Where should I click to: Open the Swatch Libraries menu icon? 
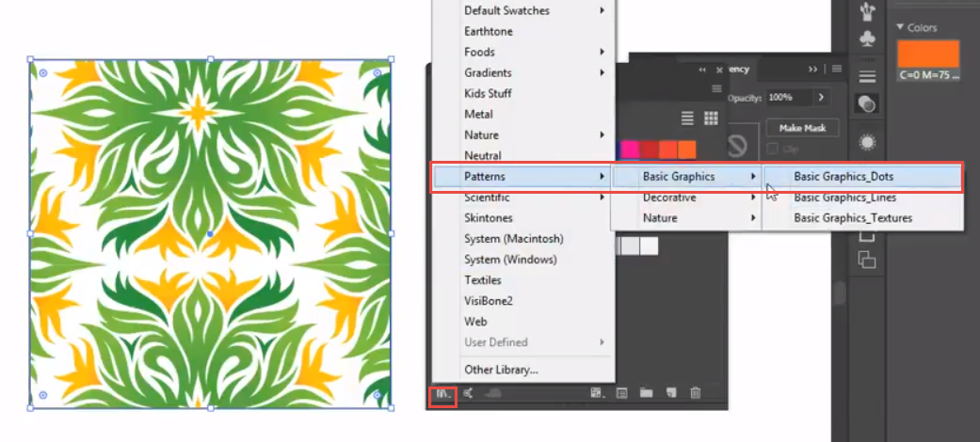[x=442, y=395]
